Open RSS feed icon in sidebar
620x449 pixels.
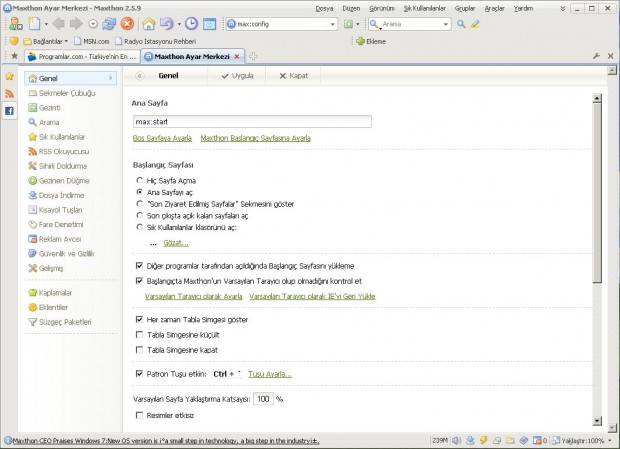click(x=9, y=94)
